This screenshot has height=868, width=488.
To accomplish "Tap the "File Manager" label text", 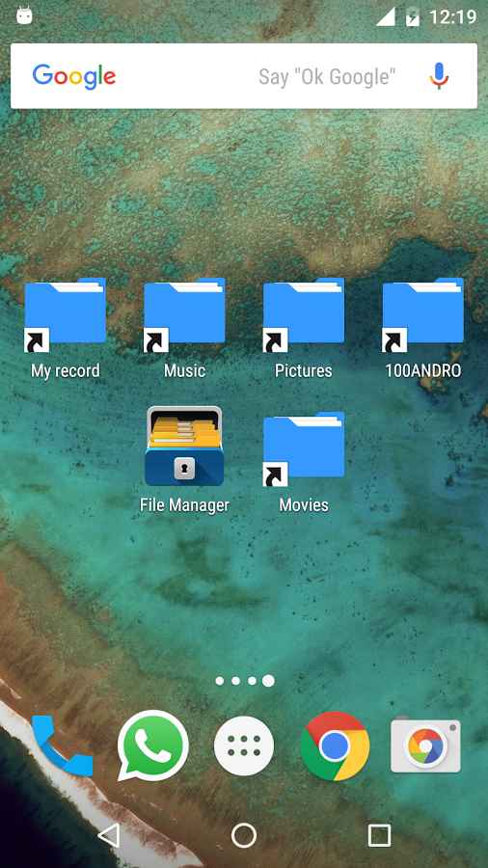I will pos(184,504).
